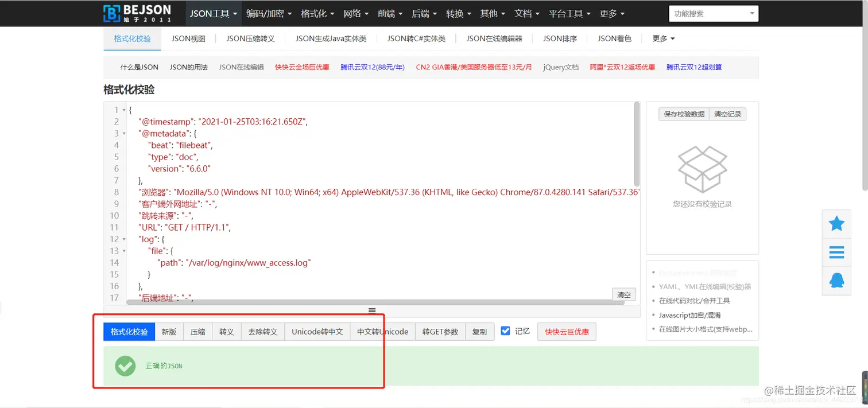Open the jQuery文档 link
Screen dimensions: 868x408
coord(561,67)
